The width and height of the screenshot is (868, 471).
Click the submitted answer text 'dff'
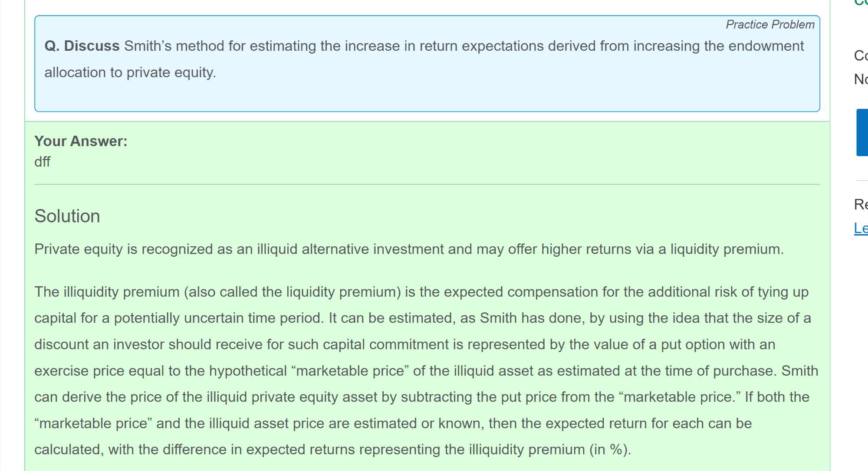coord(43,162)
